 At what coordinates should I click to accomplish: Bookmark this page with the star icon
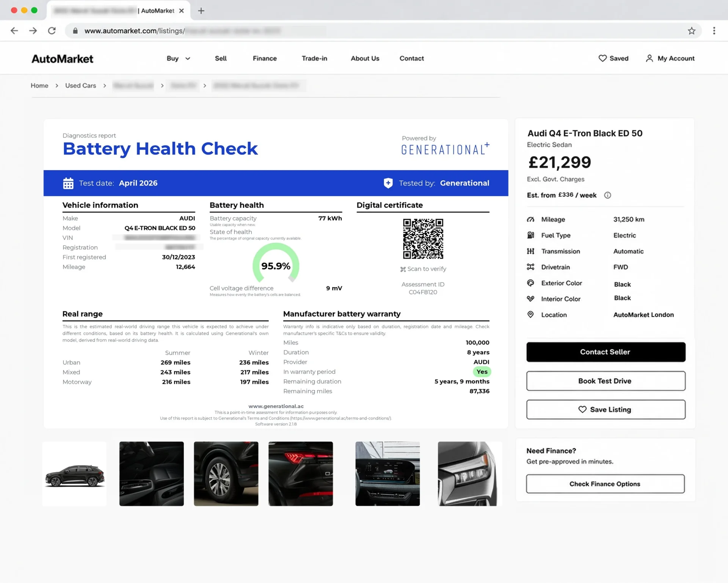pos(692,31)
